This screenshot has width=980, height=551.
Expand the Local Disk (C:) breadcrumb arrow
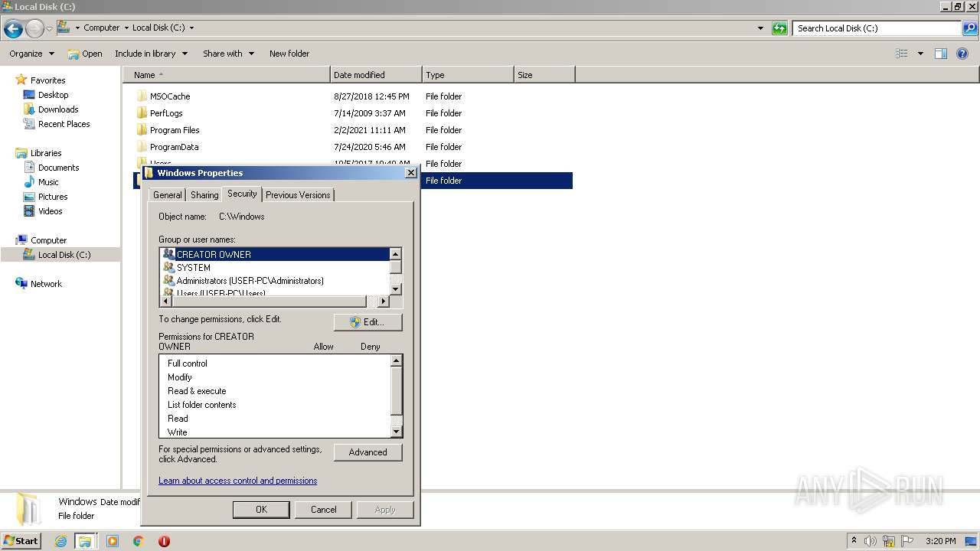(x=191, y=28)
